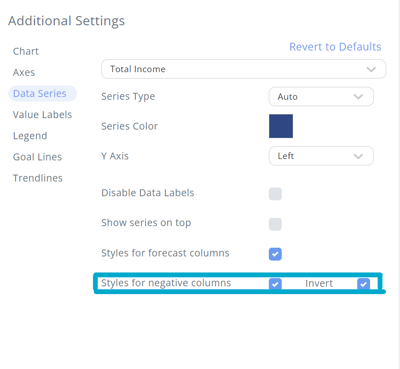The width and height of the screenshot is (400, 369).
Task: Uncheck Styles for forecast columns
Action: (275, 254)
